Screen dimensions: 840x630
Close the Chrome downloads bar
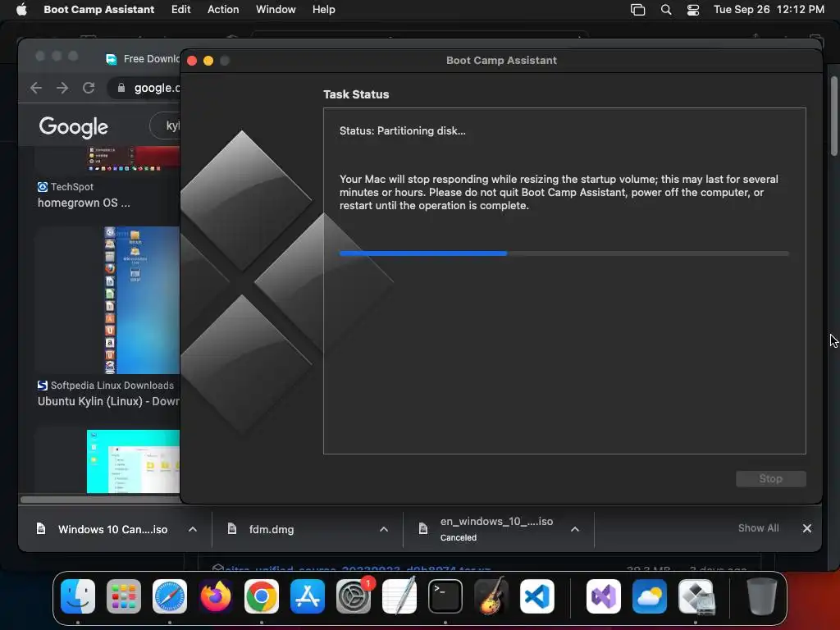tap(807, 528)
